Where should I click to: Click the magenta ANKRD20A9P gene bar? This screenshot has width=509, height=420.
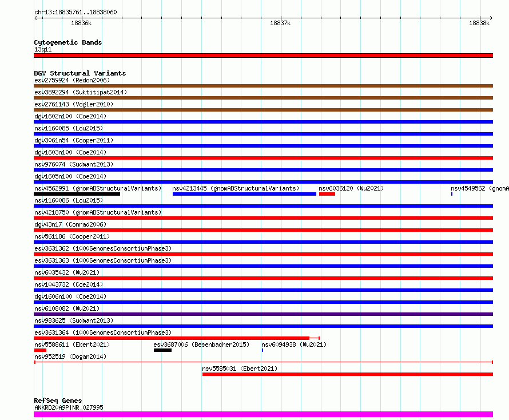(x=263, y=414)
